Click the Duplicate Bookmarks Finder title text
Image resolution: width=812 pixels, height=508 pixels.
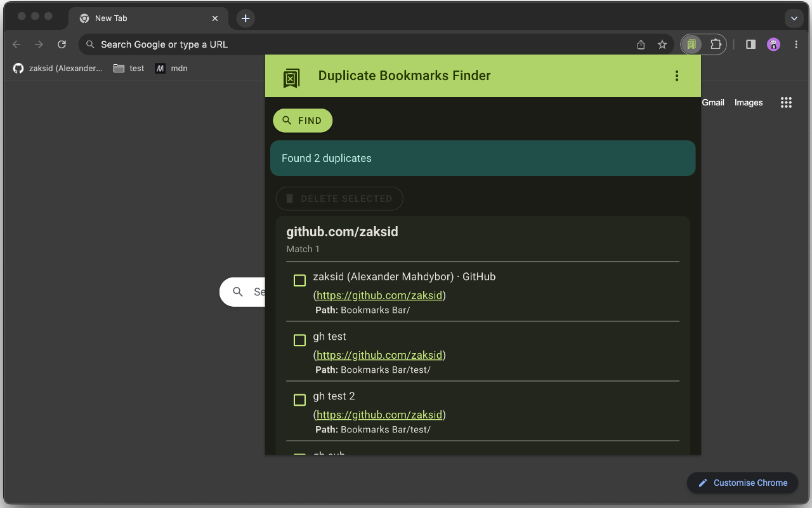point(404,76)
